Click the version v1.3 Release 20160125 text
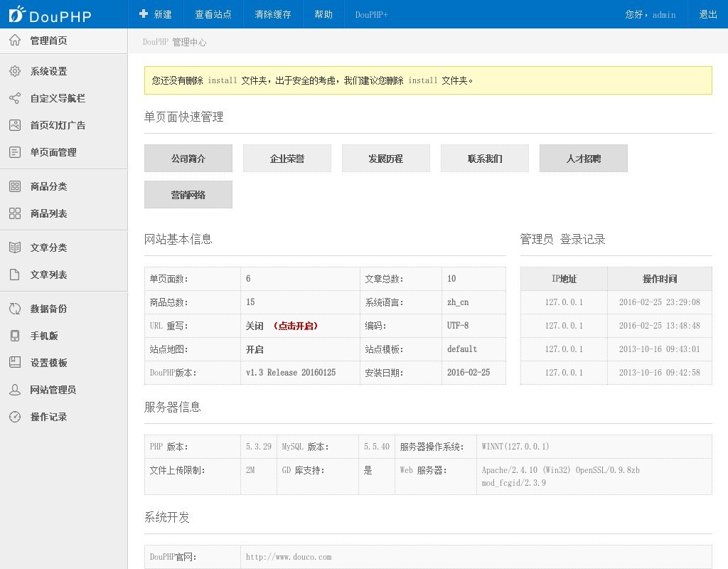Screen dimensions: 728x569 click(291, 373)
